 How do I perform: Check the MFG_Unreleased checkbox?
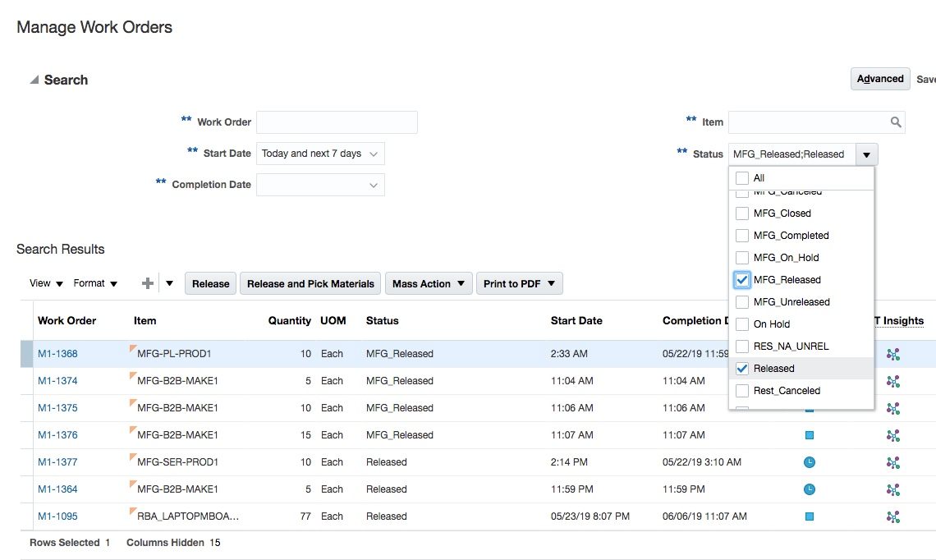[x=742, y=301]
